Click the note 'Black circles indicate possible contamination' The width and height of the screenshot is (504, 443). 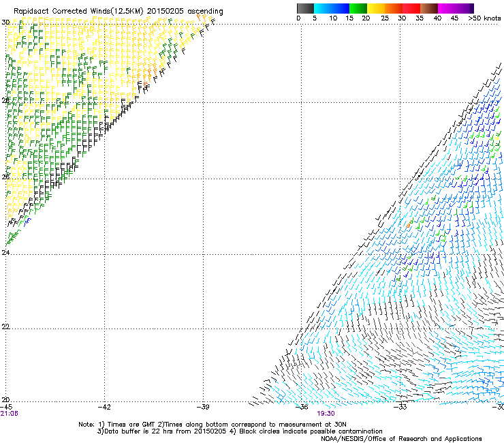point(309,431)
